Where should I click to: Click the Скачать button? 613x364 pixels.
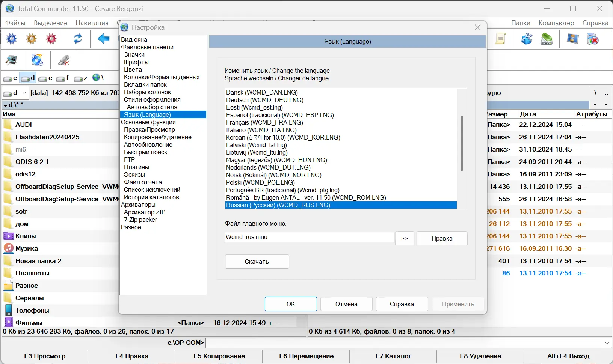coord(257,262)
